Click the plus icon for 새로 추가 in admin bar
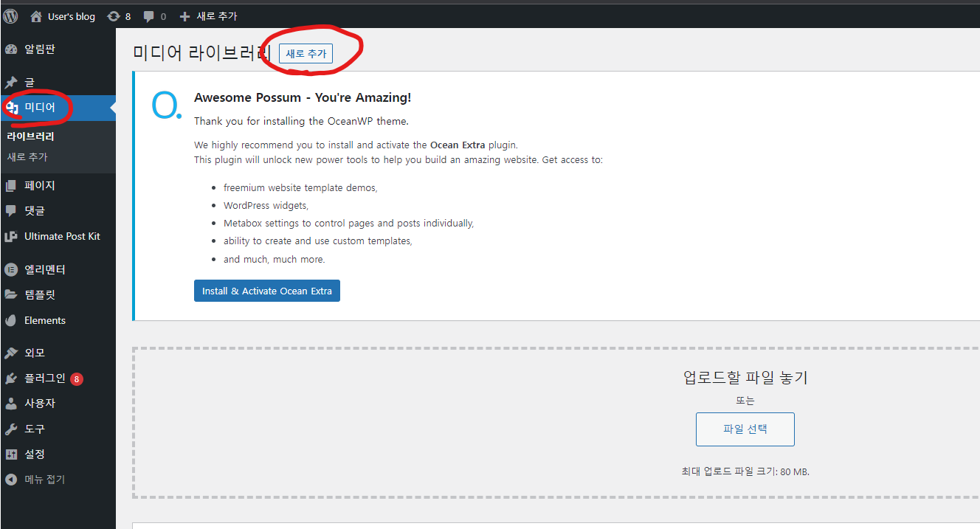Image resolution: width=980 pixels, height=529 pixels. (185, 16)
